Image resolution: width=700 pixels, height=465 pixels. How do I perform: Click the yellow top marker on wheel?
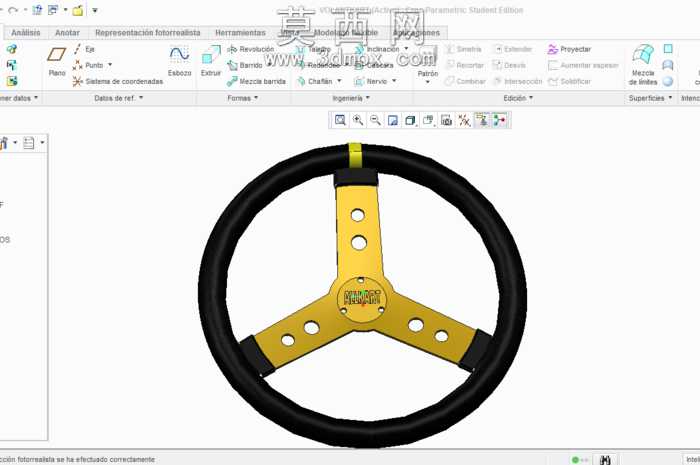[x=355, y=155]
